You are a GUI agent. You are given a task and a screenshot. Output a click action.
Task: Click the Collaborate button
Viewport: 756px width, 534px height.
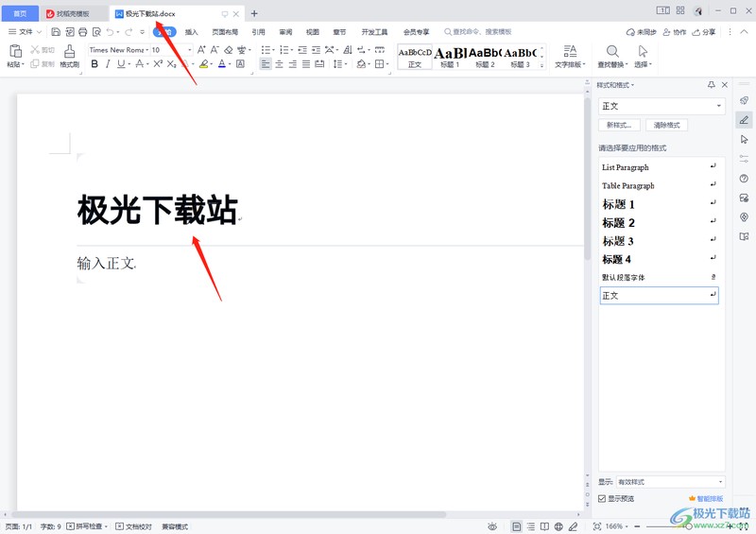[675, 32]
